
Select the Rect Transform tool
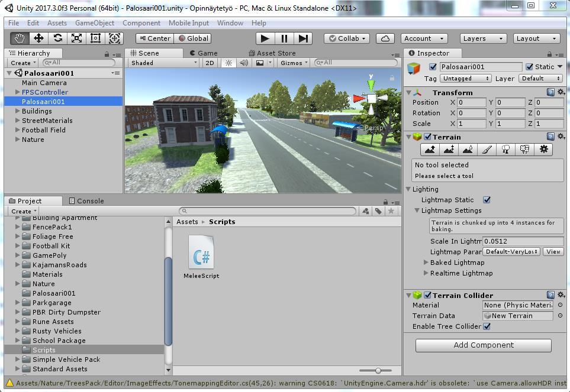click(x=95, y=38)
